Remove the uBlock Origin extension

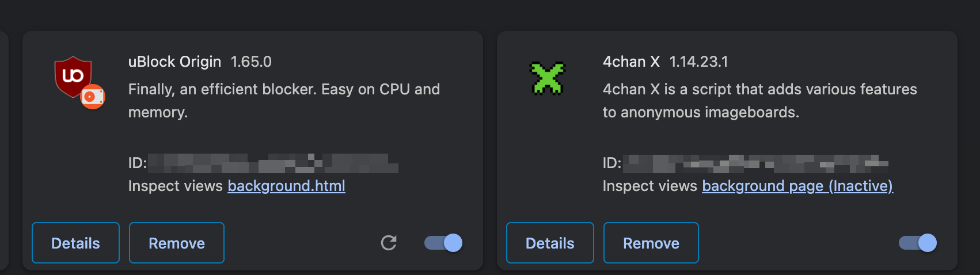177,243
